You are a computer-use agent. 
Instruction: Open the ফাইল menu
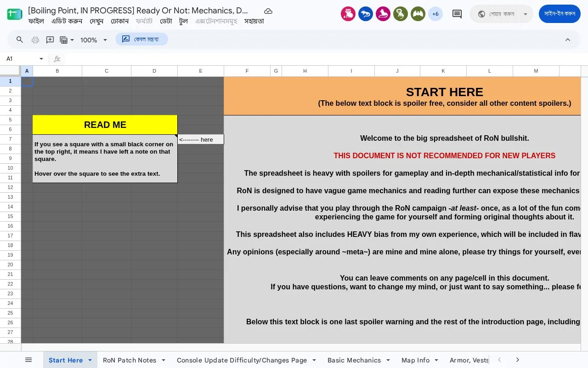coord(36,21)
